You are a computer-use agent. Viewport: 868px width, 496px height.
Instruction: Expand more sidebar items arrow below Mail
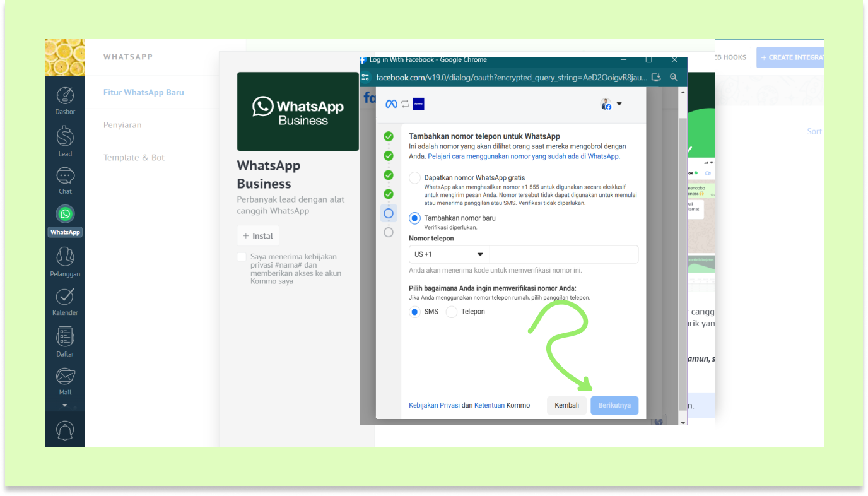[x=65, y=405]
